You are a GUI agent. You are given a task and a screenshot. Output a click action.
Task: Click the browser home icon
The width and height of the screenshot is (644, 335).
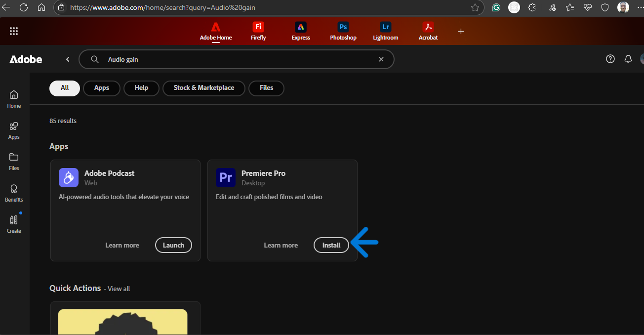41,7
